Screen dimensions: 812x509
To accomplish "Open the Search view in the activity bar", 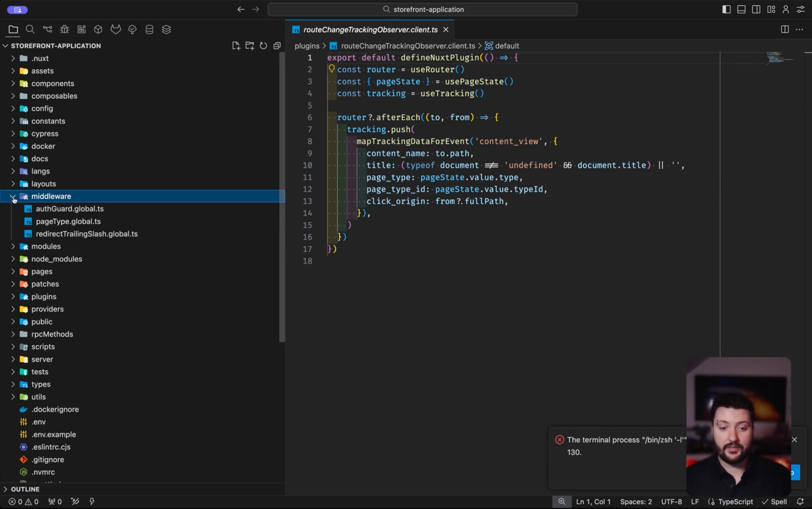I will (x=30, y=30).
